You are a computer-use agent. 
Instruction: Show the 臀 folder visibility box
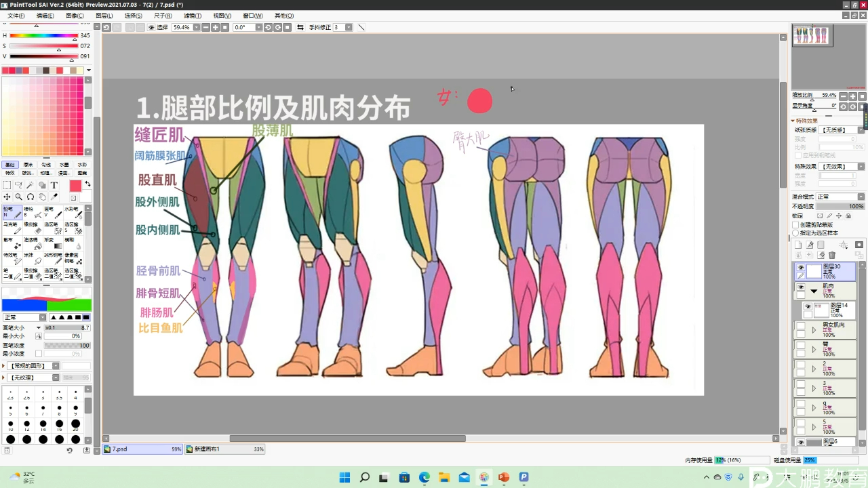click(x=801, y=345)
